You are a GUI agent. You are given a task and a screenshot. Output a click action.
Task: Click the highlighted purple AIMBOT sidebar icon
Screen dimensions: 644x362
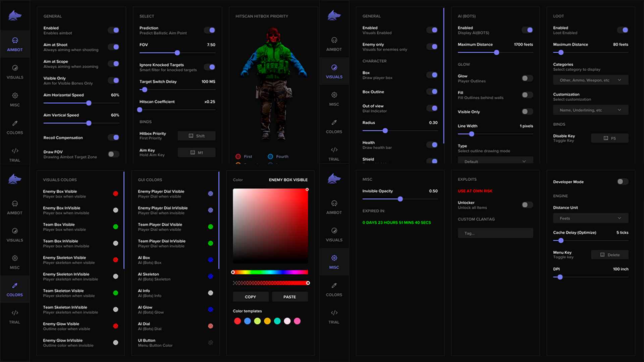pos(15,41)
